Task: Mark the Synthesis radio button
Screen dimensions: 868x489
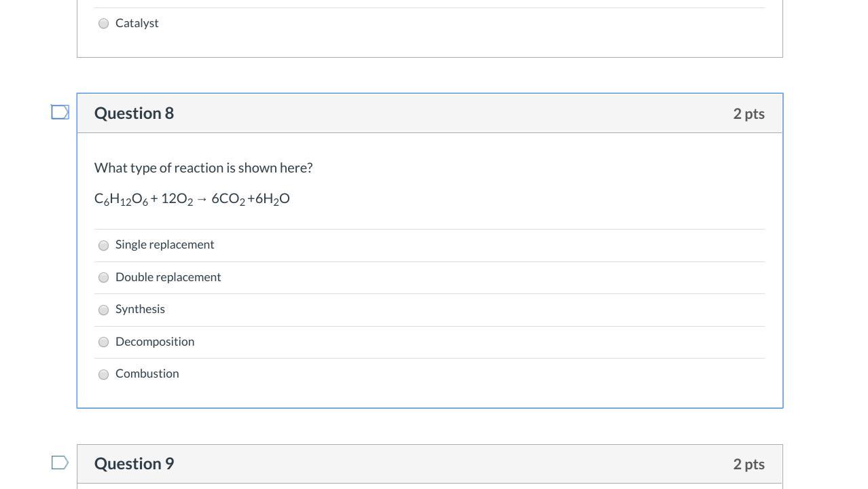Action: (103, 310)
